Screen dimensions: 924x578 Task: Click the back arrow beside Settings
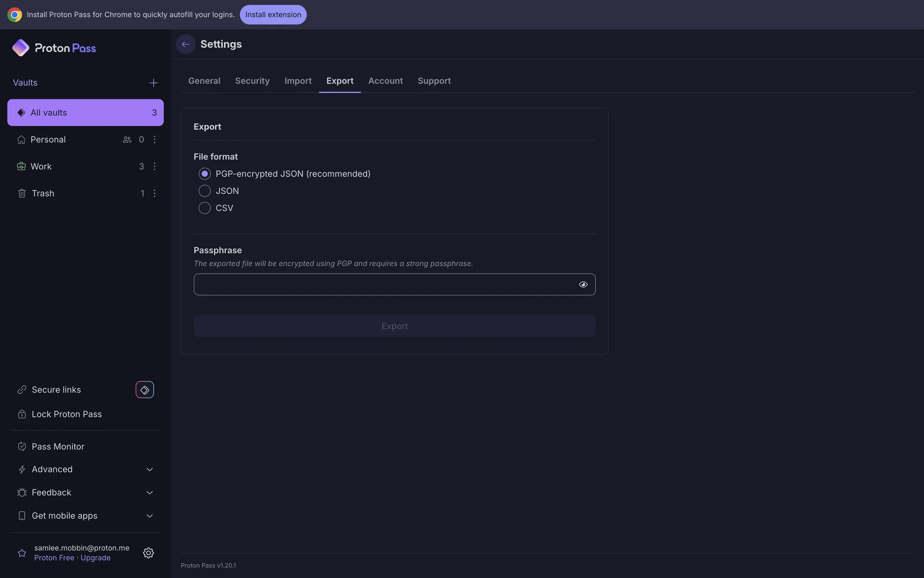point(185,44)
